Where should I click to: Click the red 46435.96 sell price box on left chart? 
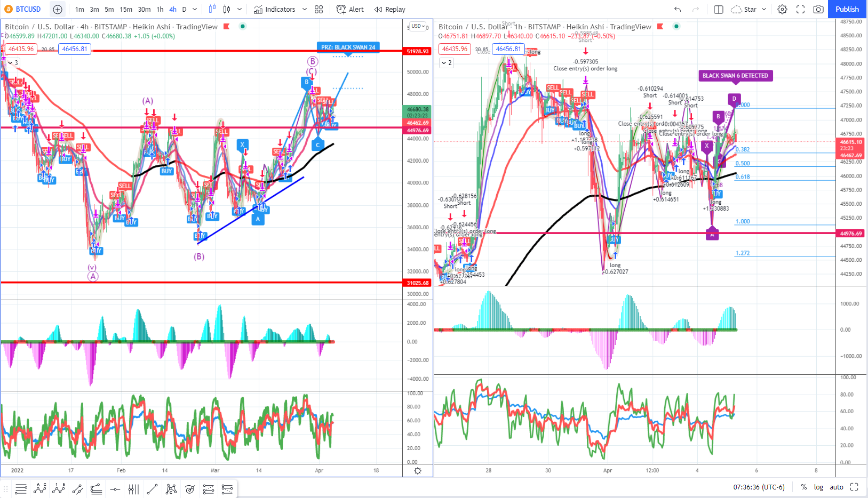coord(21,49)
